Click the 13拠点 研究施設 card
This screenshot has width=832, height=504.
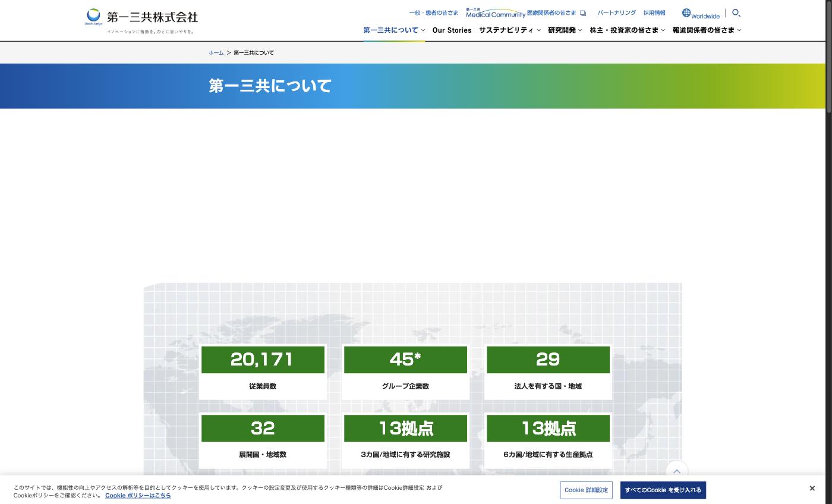[405, 440]
